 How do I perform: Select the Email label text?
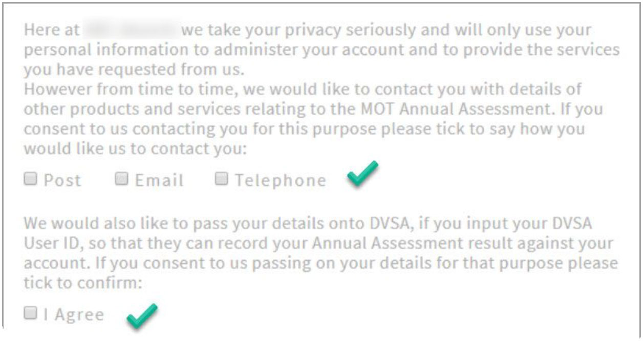159,180
